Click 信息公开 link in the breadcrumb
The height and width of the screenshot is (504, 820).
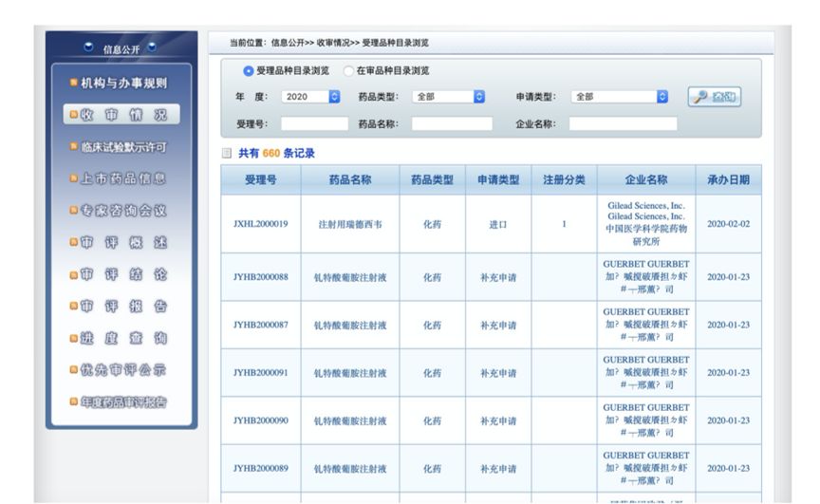288,43
